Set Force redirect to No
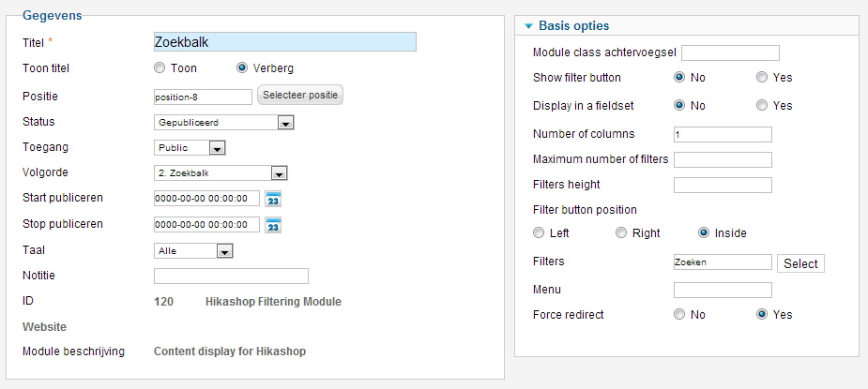The image size is (868, 389). 679,315
